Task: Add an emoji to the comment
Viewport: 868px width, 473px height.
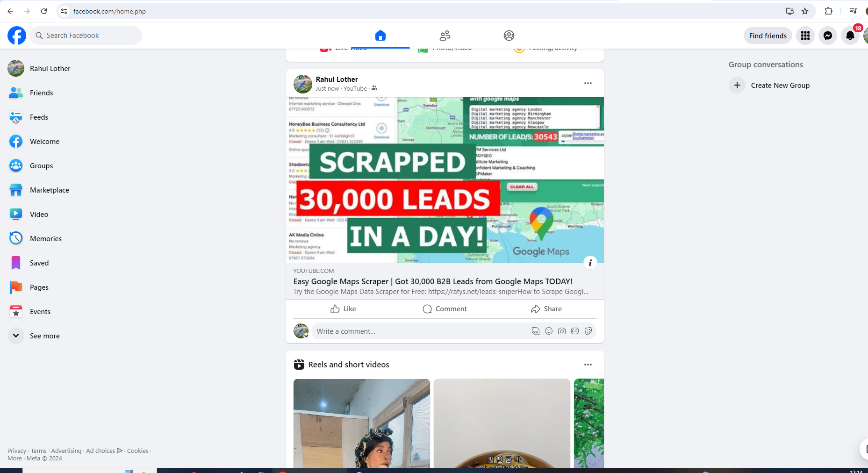Action: [x=549, y=331]
